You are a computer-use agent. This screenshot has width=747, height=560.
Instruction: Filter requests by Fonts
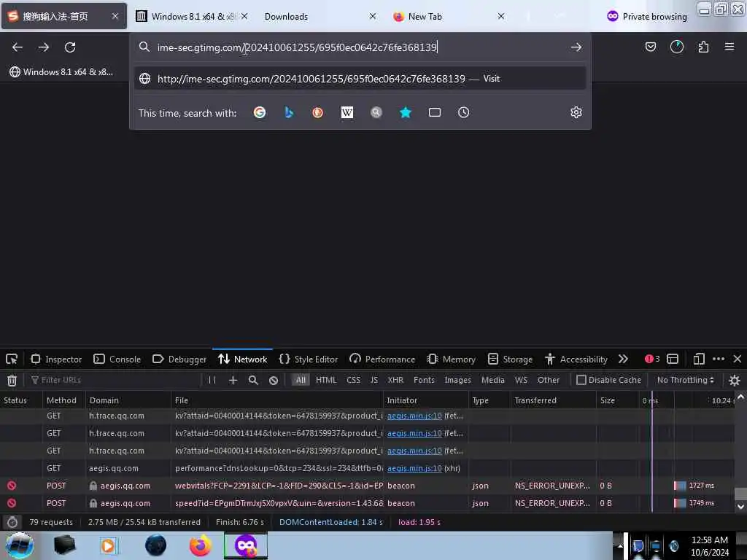[x=424, y=380]
